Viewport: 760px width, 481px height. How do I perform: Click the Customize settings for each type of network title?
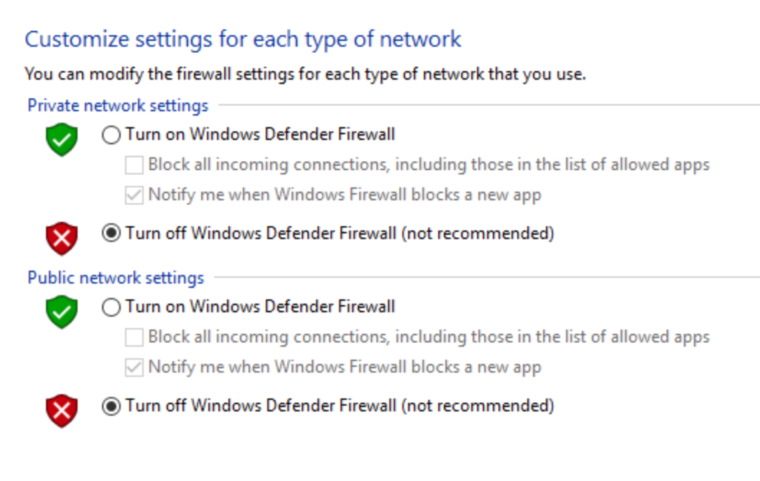tap(243, 40)
